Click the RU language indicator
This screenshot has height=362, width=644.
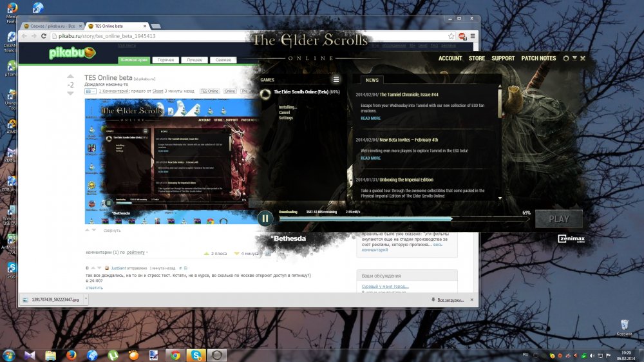point(526,355)
